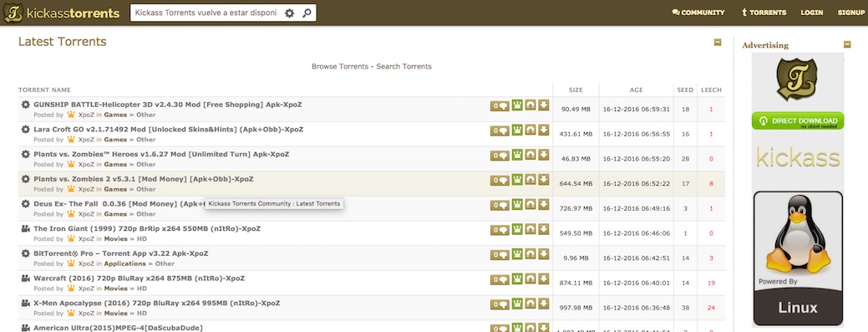Open comments bubble for Plants vs. Zombies 2
The image size is (868, 332).
[500, 181]
